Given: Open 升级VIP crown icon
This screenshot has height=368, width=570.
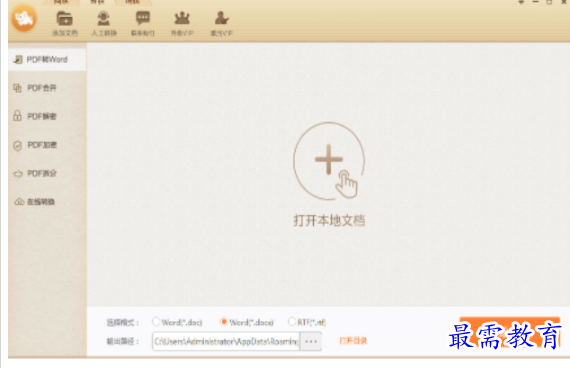Looking at the screenshot, I should point(182,18).
